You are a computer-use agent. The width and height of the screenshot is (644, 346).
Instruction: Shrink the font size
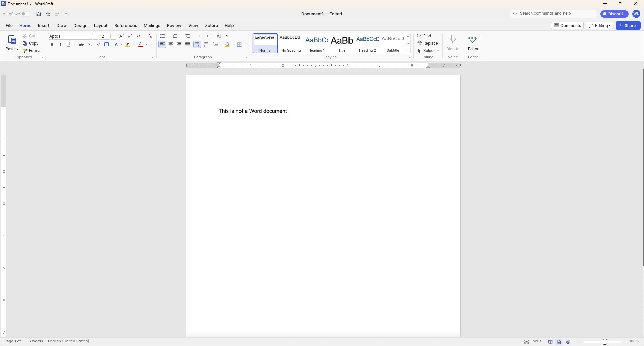[130, 36]
